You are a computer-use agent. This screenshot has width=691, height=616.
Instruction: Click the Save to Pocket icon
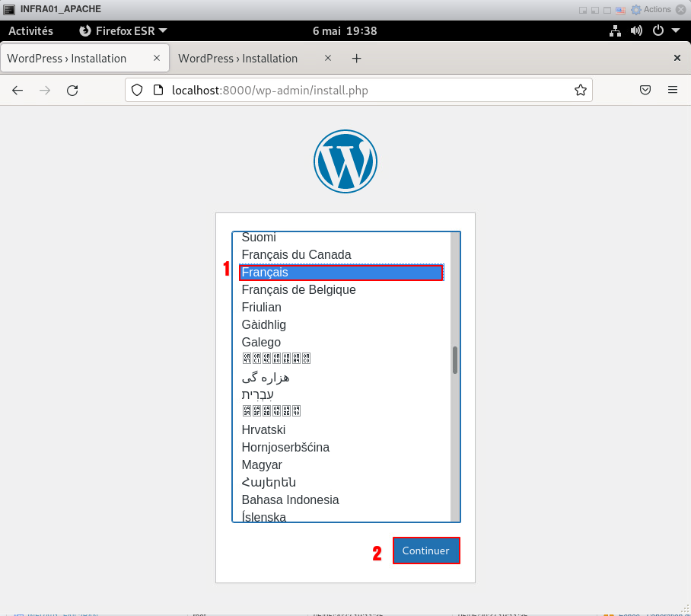click(645, 90)
